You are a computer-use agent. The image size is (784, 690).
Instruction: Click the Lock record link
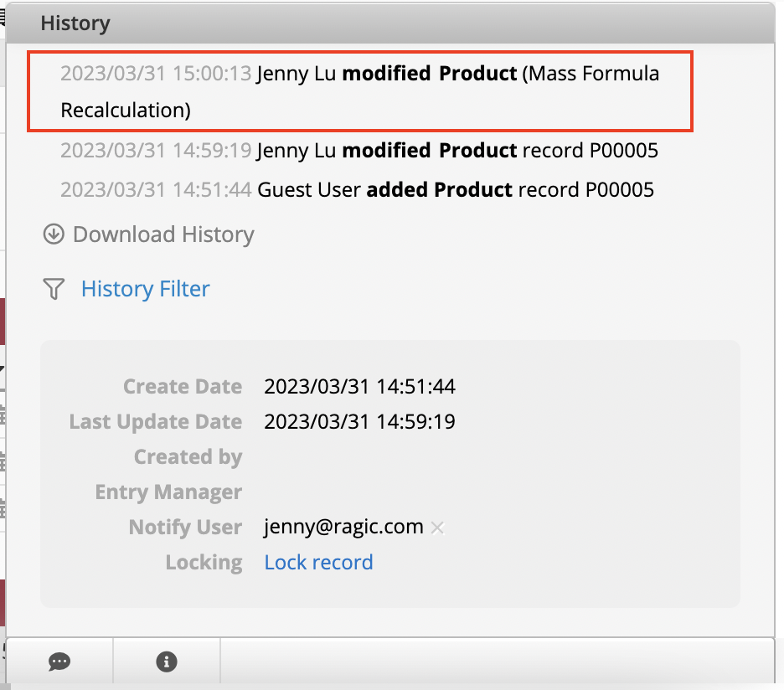point(318,563)
